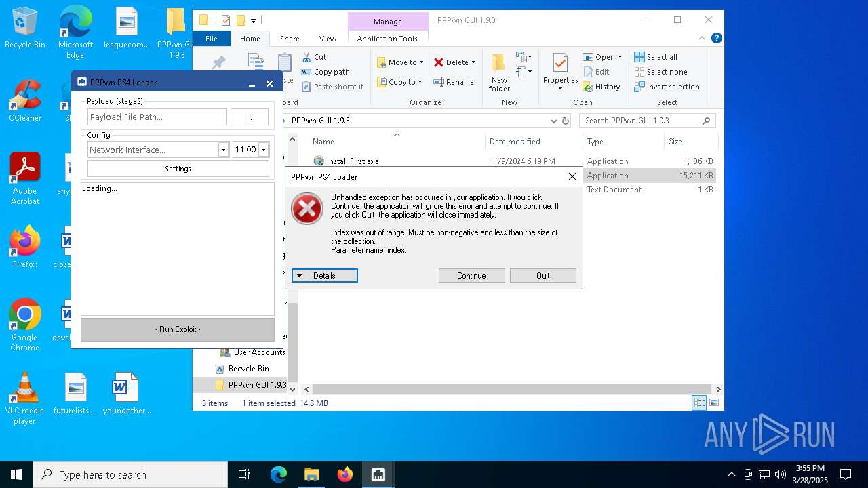This screenshot has height=488, width=868.
Task: Click taskbar search box
Action: [130, 474]
